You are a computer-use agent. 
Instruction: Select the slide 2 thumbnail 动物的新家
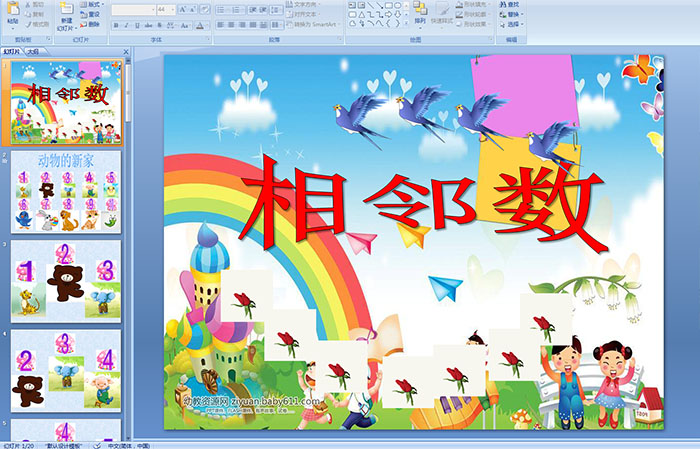pos(66,190)
